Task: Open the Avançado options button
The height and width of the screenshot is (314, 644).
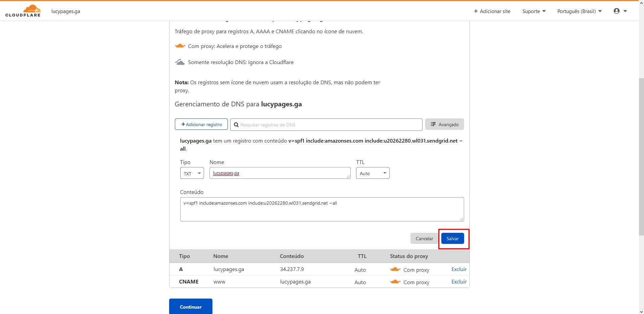Action: 445,124
